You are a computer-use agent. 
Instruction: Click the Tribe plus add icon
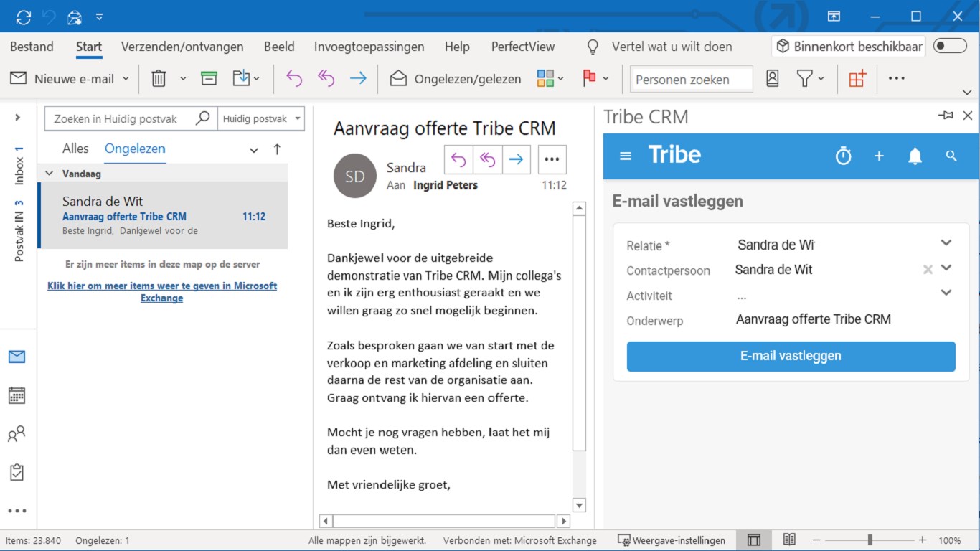point(879,156)
